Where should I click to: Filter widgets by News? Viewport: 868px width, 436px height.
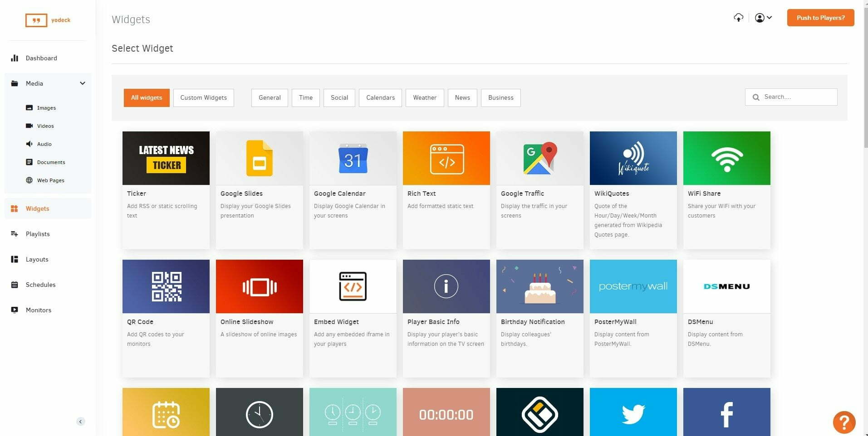tap(462, 98)
